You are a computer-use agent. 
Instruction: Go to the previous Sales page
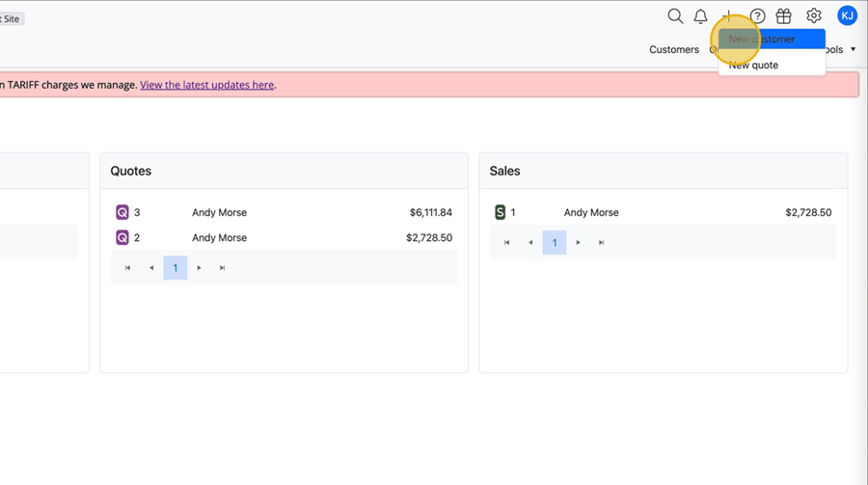530,243
